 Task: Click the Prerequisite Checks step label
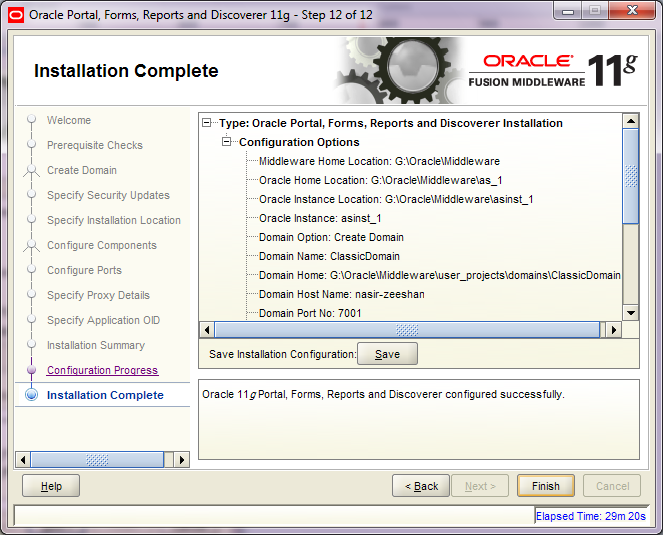(95, 145)
